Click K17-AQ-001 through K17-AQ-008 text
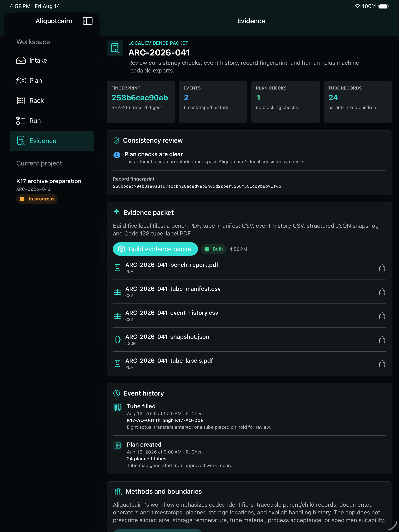The width and height of the screenshot is (399, 532). 165,420
